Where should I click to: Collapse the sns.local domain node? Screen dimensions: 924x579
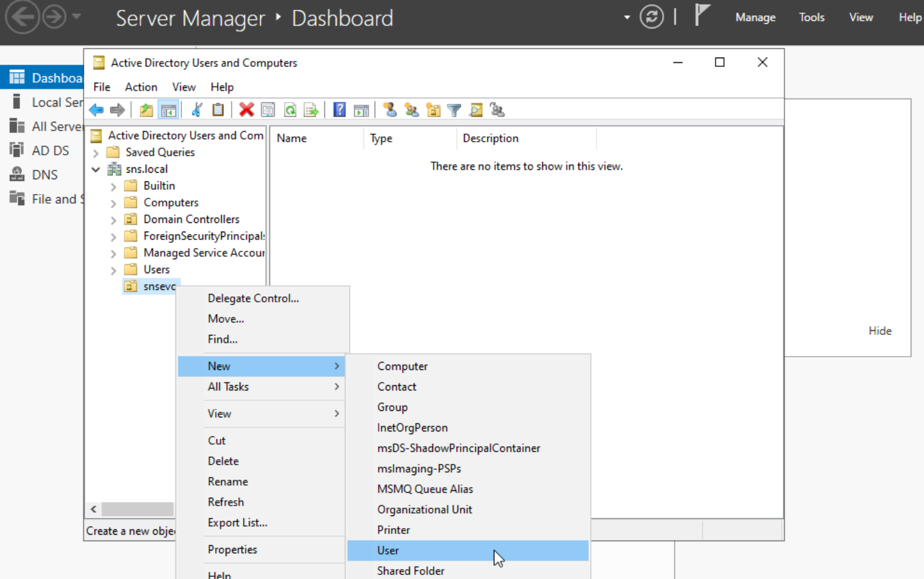[96, 169]
